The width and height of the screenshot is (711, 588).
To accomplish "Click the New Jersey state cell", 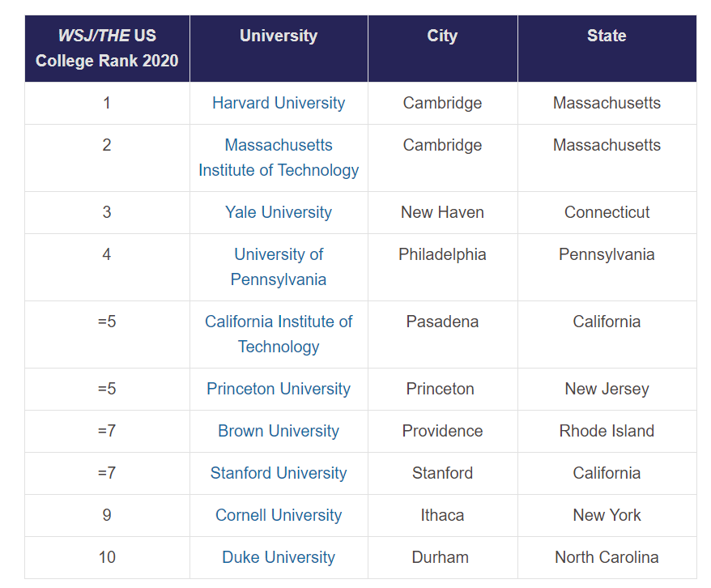I will click(607, 389).
